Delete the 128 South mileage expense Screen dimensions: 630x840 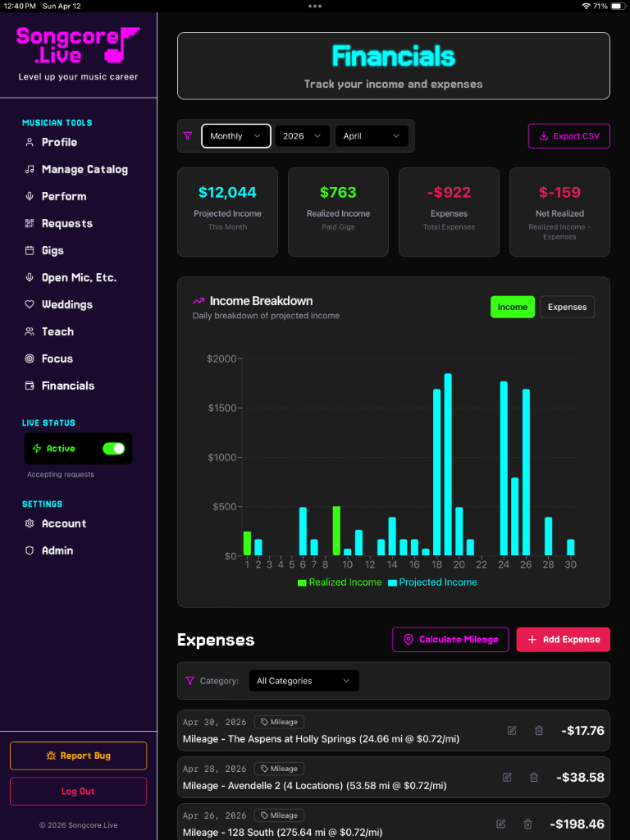pos(527,824)
